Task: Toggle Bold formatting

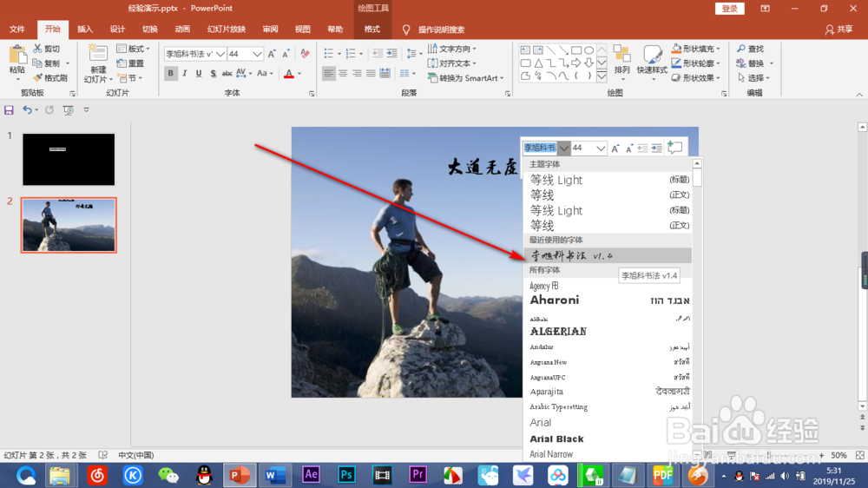Action: [170, 73]
